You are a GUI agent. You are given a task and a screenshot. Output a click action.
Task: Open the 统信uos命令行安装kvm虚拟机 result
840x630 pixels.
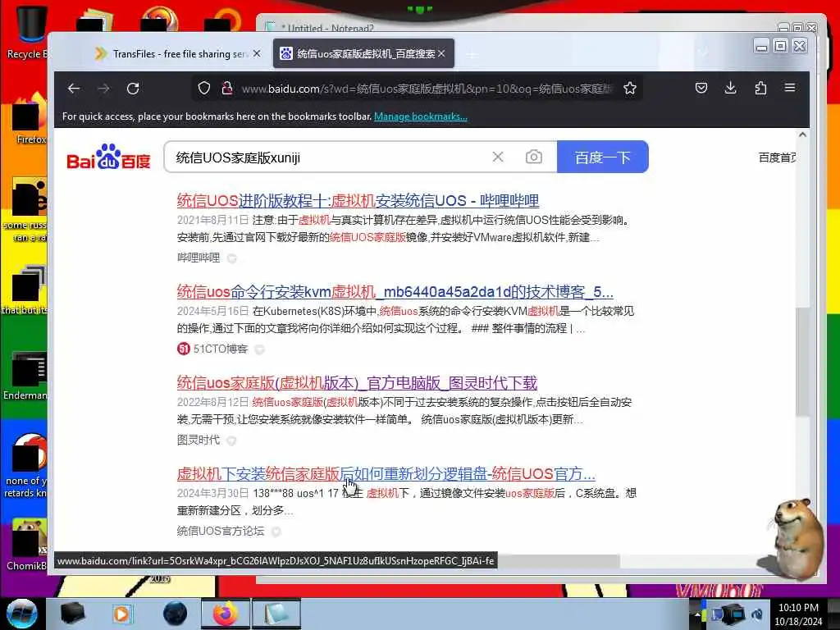pos(395,292)
